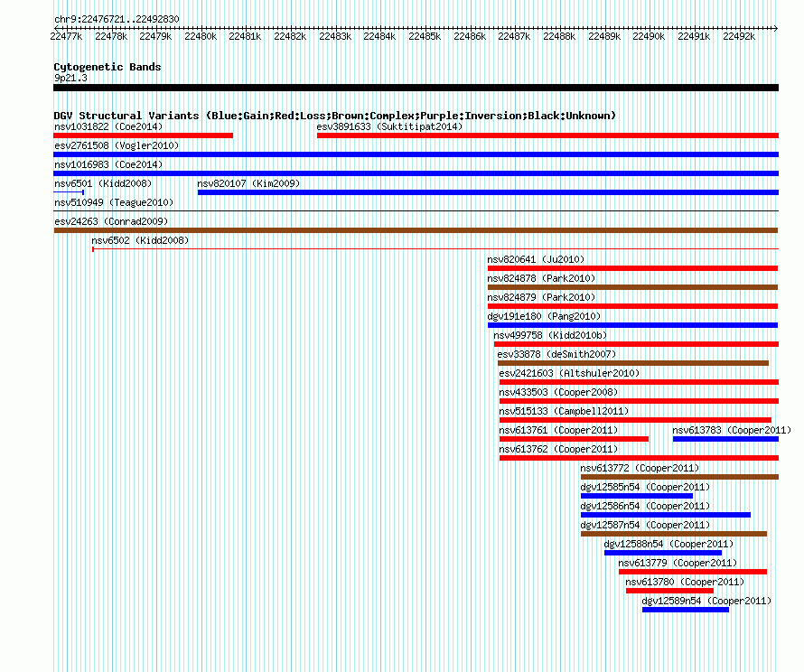Click the brown esv33878 complex bar
Screen dimensions: 804x672
pyautogui.click(x=633, y=363)
